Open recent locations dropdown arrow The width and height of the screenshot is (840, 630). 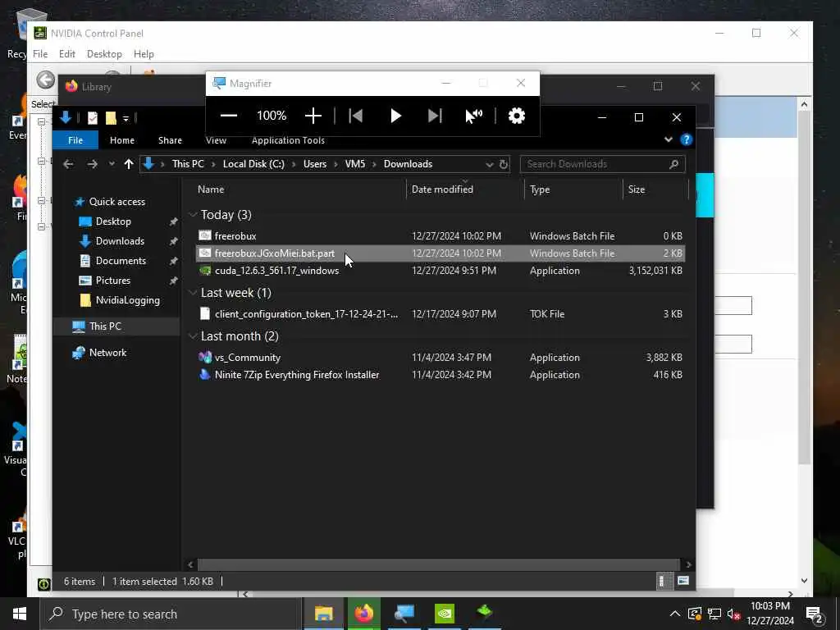[112, 164]
